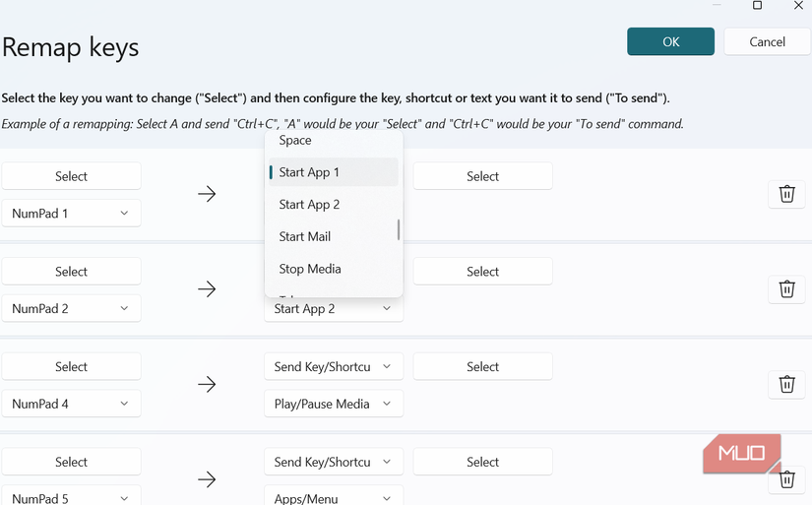
Task: Click Cancel to discard key remappings
Action: 767,41
